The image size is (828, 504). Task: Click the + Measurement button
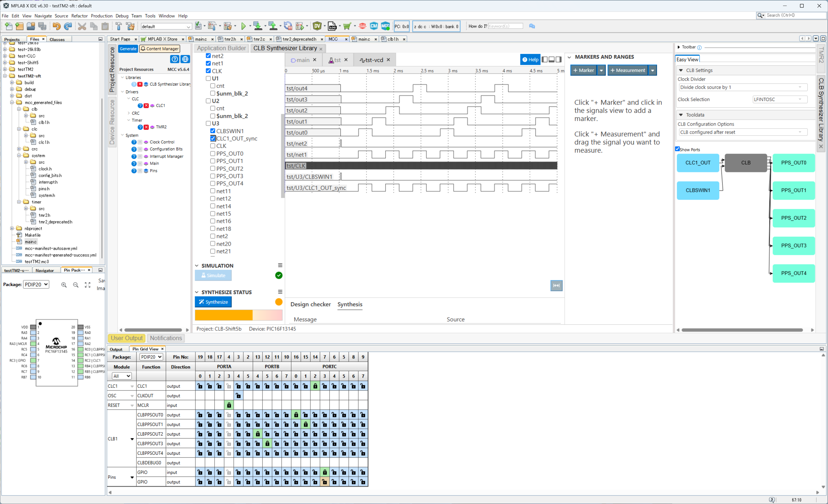point(627,70)
